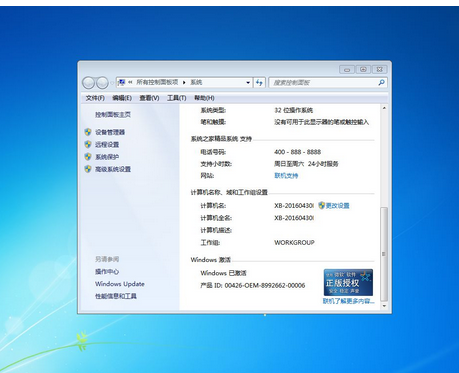
Task: Click shield icon next to 高级系统设置
Action: pos(88,169)
